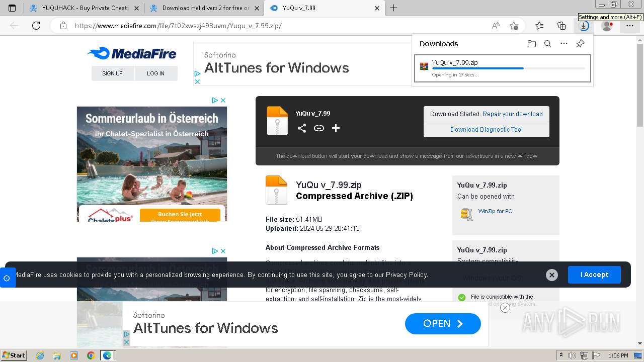Close the Download Helldivers 2 tab
This screenshot has height=362, width=644.
pyautogui.click(x=257, y=8)
